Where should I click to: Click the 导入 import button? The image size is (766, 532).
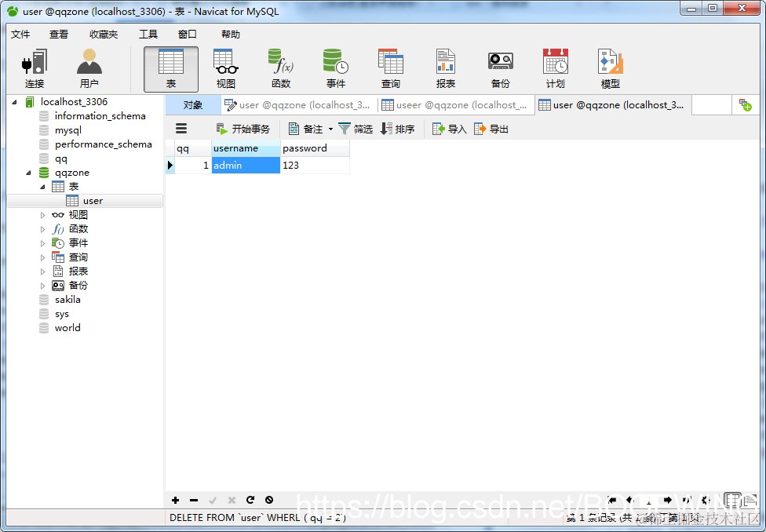(x=450, y=129)
